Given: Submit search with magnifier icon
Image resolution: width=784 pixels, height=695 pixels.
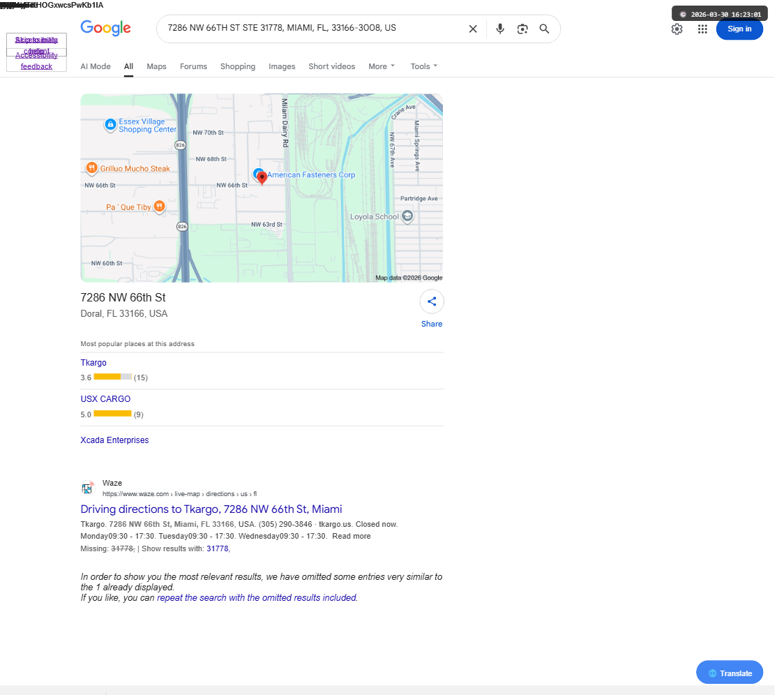Looking at the screenshot, I should tap(544, 29).
